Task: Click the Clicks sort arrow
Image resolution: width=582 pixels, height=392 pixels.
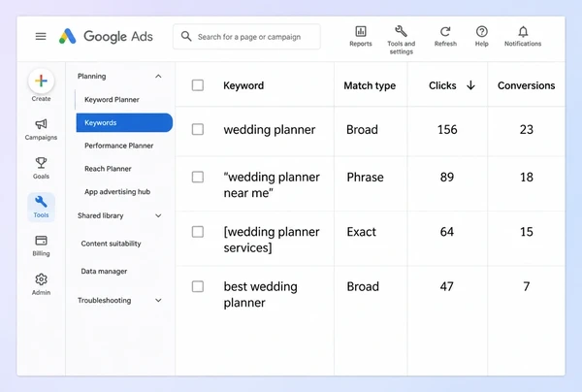Action: point(470,85)
